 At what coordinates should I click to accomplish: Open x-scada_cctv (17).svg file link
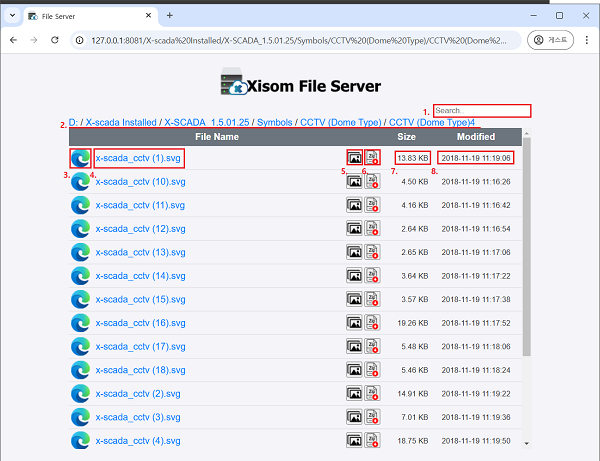[x=140, y=347]
